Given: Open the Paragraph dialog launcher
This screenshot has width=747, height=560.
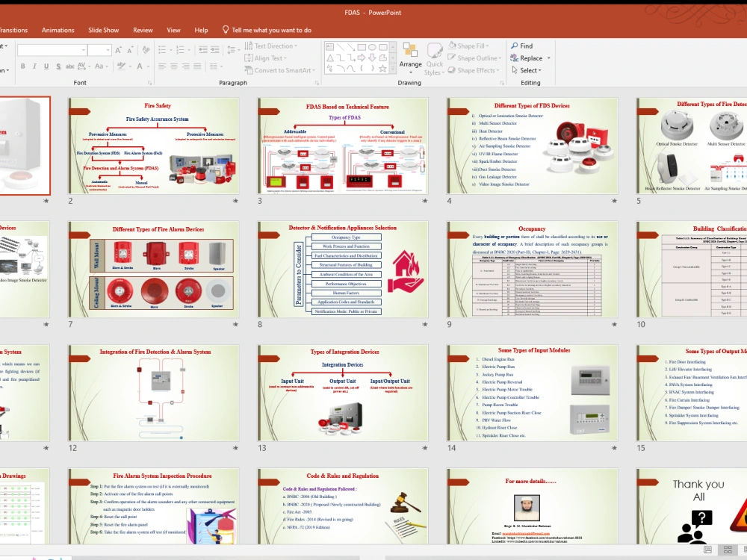Looking at the screenshot, I should click(317, 83).
